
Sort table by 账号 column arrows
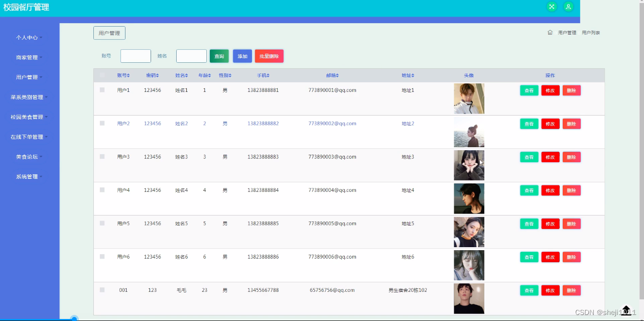pyautogui.click(x=128, y=75)
